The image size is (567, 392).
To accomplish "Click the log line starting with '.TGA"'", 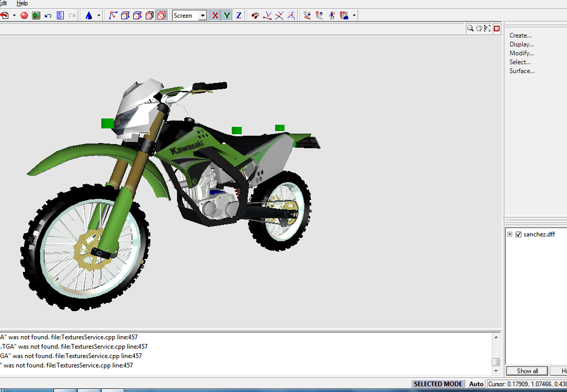I will pos(74,347).
